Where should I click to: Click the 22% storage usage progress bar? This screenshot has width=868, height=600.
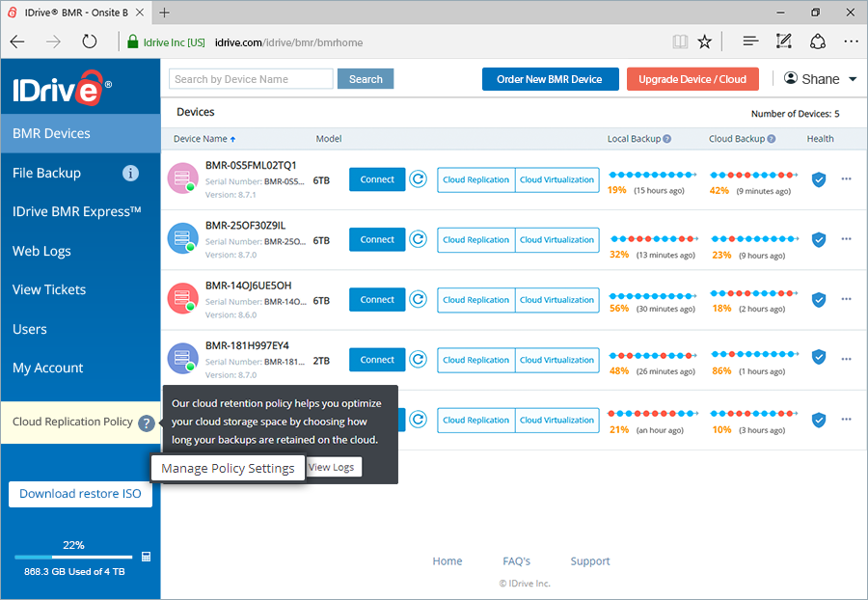tap(72, 557)
